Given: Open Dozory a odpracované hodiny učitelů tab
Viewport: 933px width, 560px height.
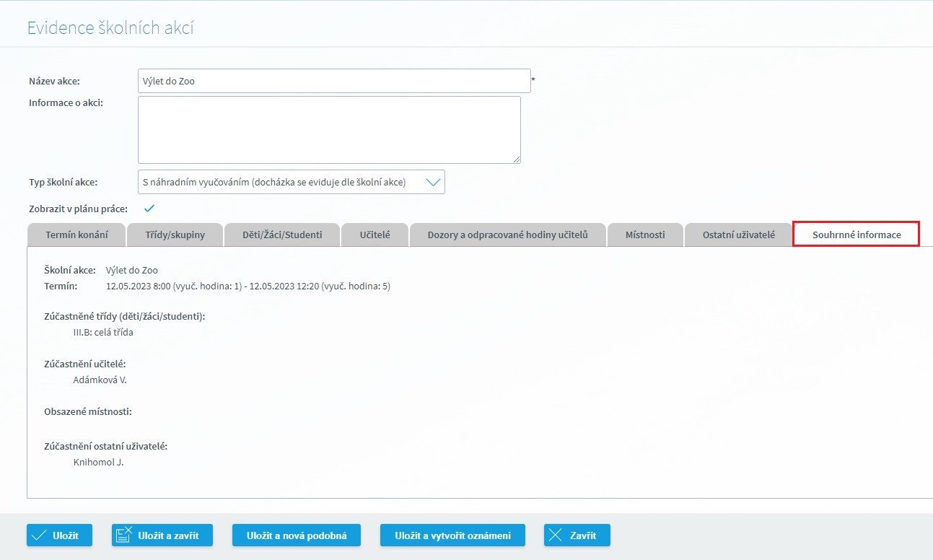Looking at the screenshot, I should (508, 235).
